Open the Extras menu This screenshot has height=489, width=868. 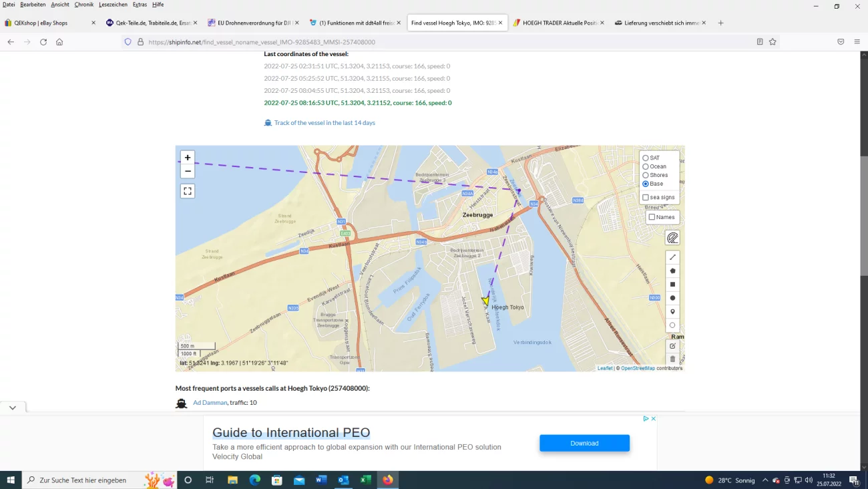(140, 5)
